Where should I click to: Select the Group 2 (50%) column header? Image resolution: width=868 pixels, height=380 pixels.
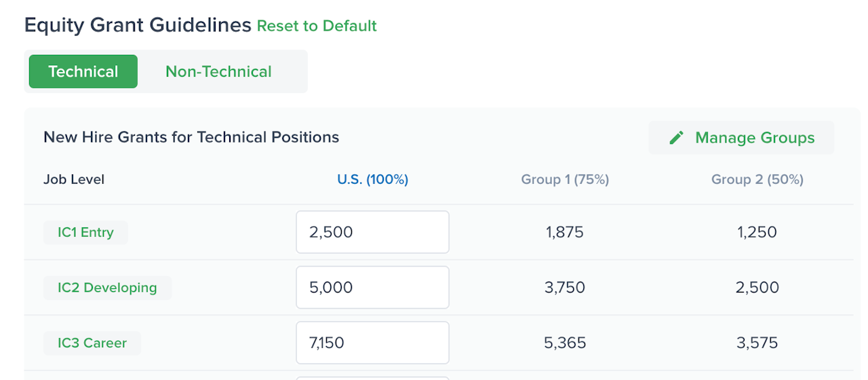click(x=757, y=180)
